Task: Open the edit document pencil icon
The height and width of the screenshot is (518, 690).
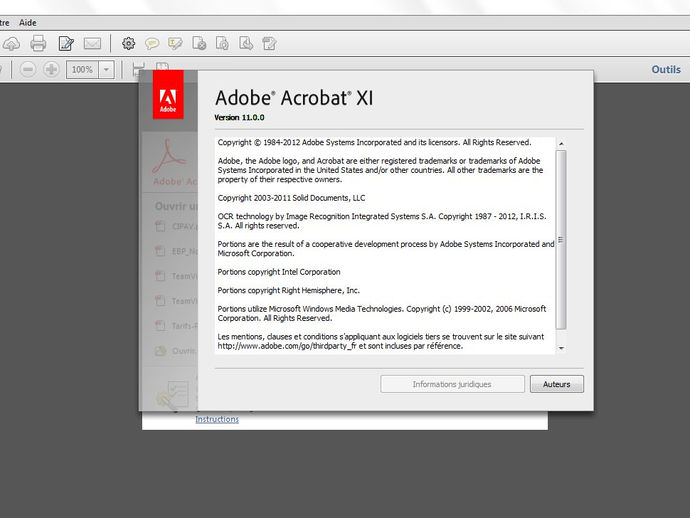Action: [66, 43]
